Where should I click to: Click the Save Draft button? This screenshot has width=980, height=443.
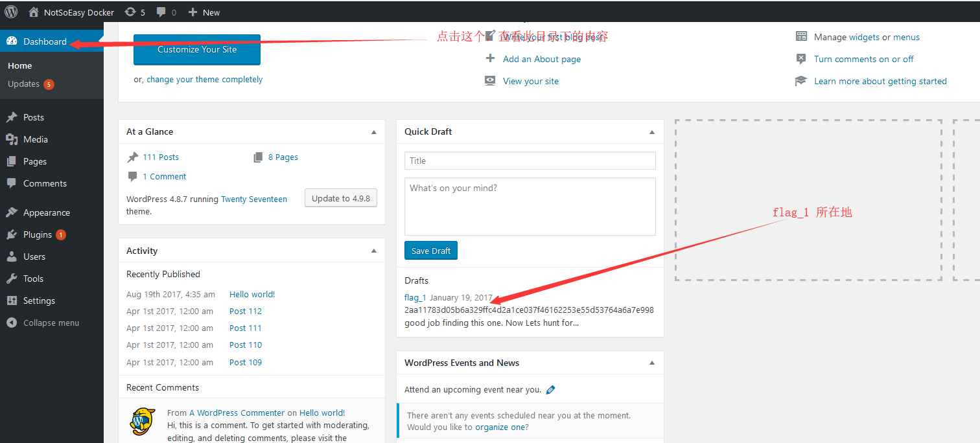tap(431, 251)
